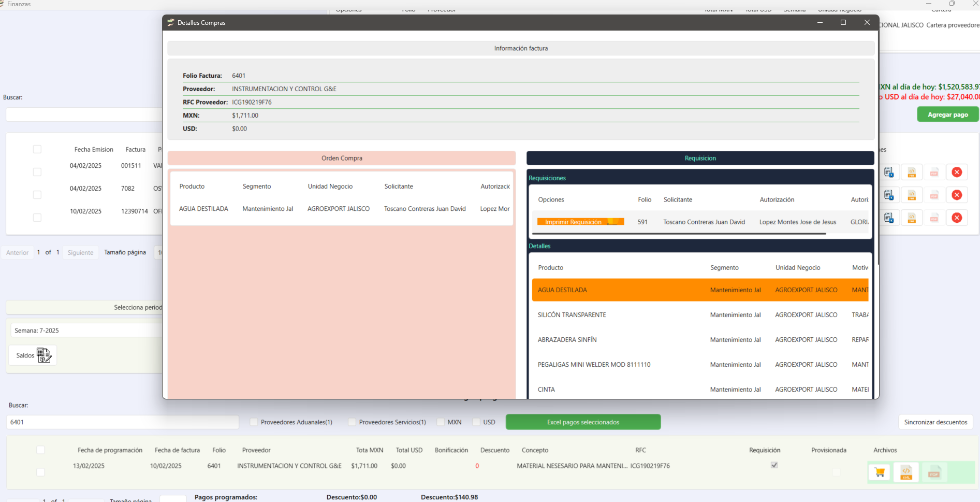
Task: Click the Imprimir Requisición button
Action: pyautogui.click(x=580, y=222)
